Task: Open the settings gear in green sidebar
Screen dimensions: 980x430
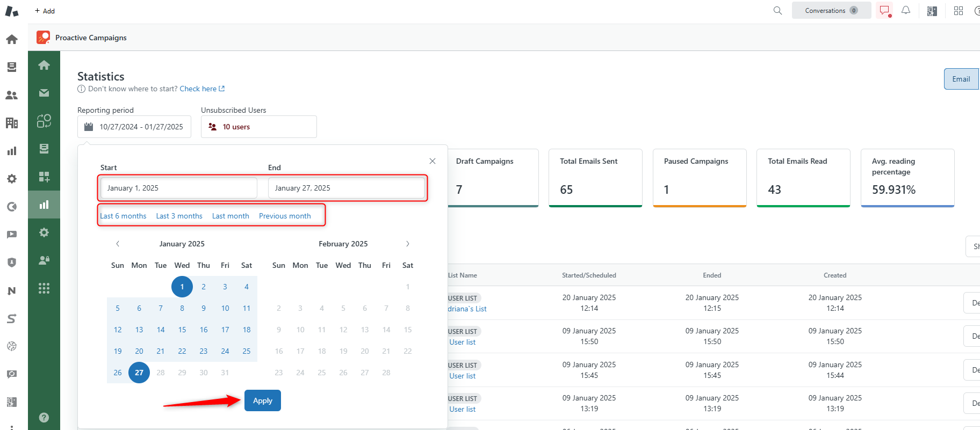Action: [x=44, y=232]
